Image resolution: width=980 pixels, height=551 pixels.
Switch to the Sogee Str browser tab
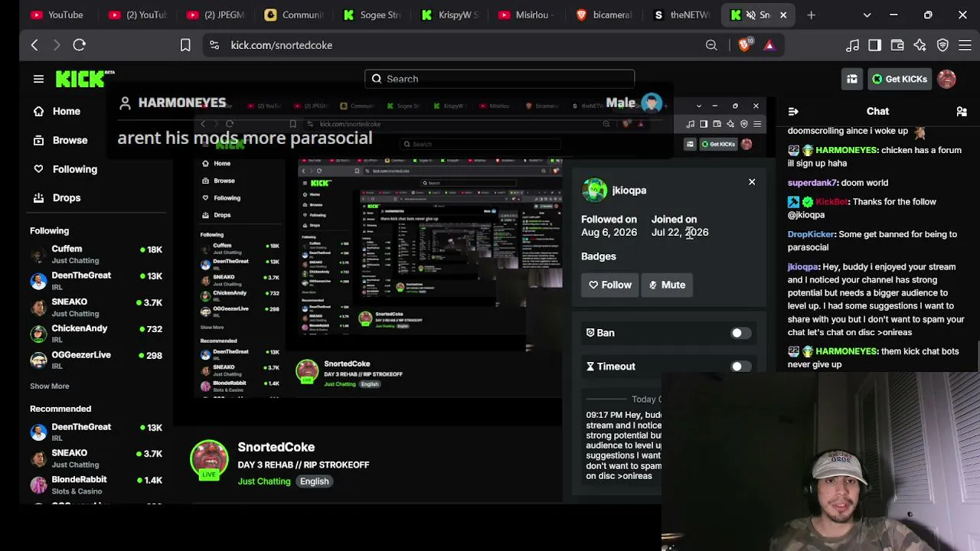[373, 15]
